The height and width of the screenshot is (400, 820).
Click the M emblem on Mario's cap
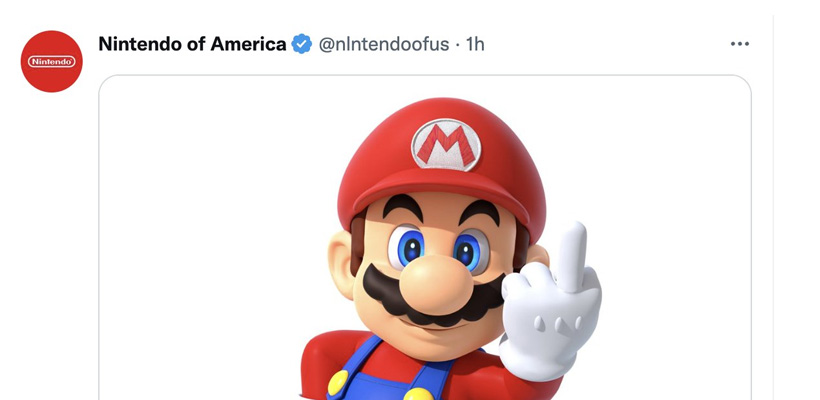446,144
